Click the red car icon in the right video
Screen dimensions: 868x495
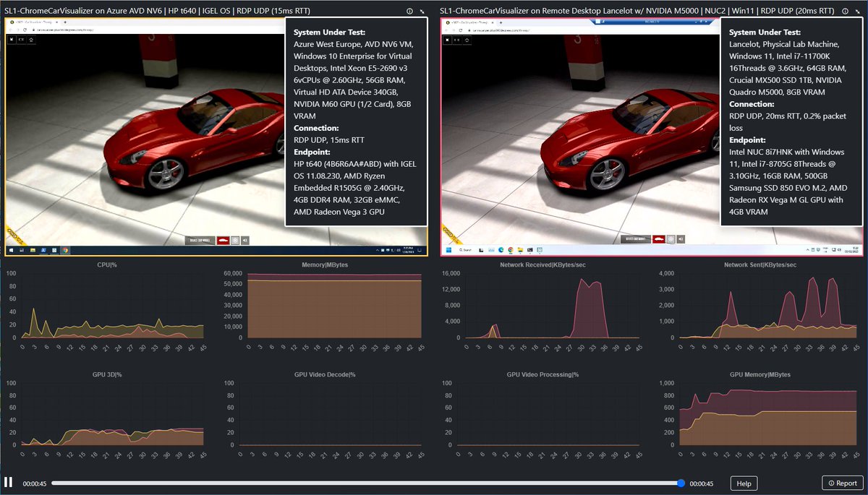point(659,239)
